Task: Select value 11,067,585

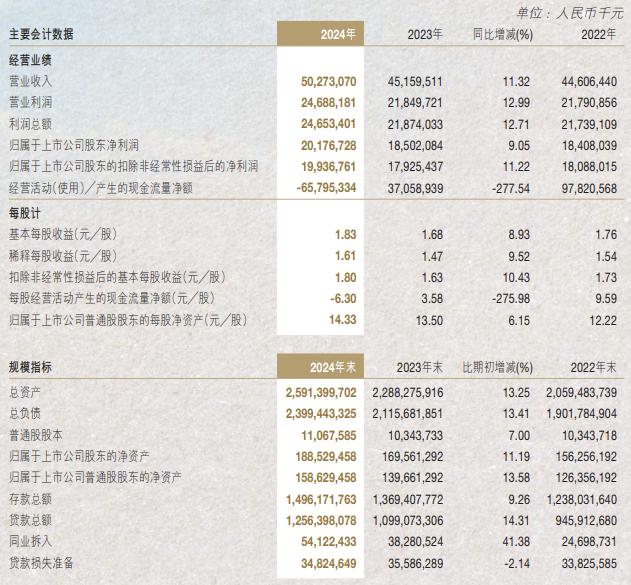Action: coord(329,436)
